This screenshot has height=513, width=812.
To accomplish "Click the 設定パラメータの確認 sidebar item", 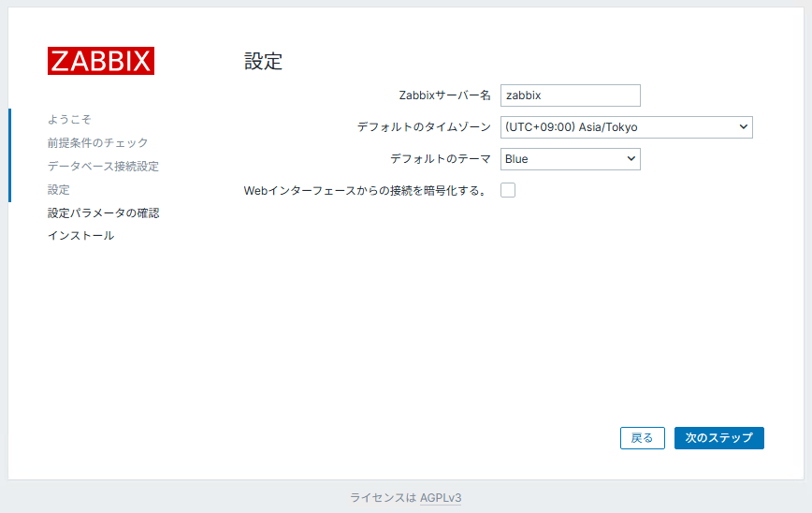I will pos(103,213).
